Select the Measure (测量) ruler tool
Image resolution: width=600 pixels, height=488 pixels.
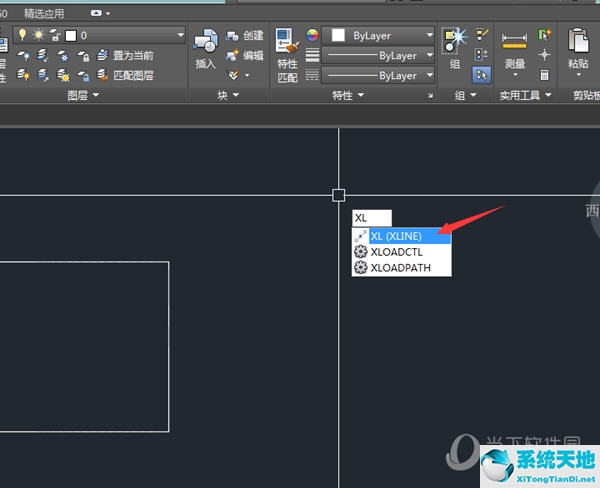(x=514, y=46)
